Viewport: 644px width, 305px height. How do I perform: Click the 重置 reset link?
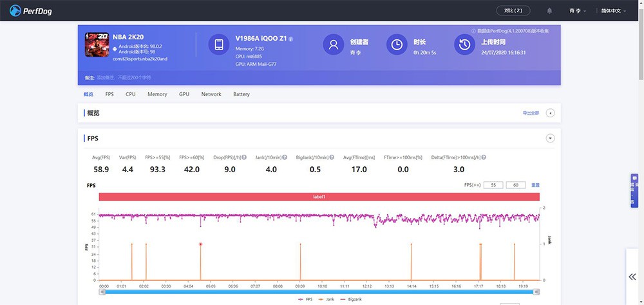pos(535,185)
